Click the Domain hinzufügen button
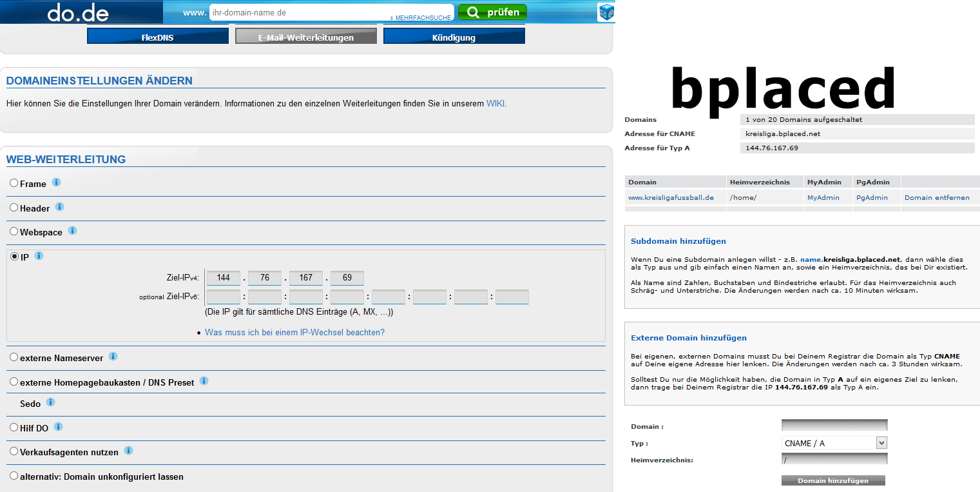The width and height of the screenshot is (980, 492). click(833, 480)
